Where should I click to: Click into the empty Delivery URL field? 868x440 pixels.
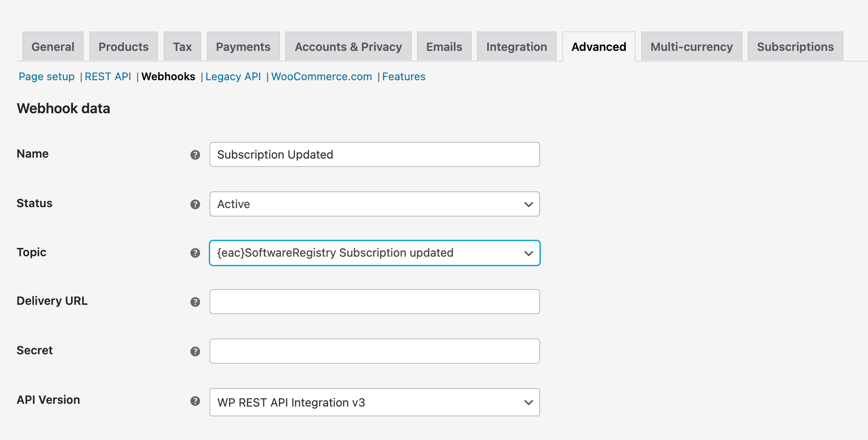pyautogui.click(x=374, y=302)
